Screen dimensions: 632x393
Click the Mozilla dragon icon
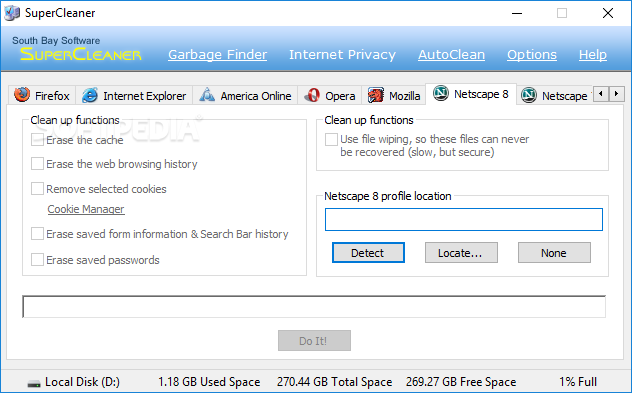click(x=375, y=96)
